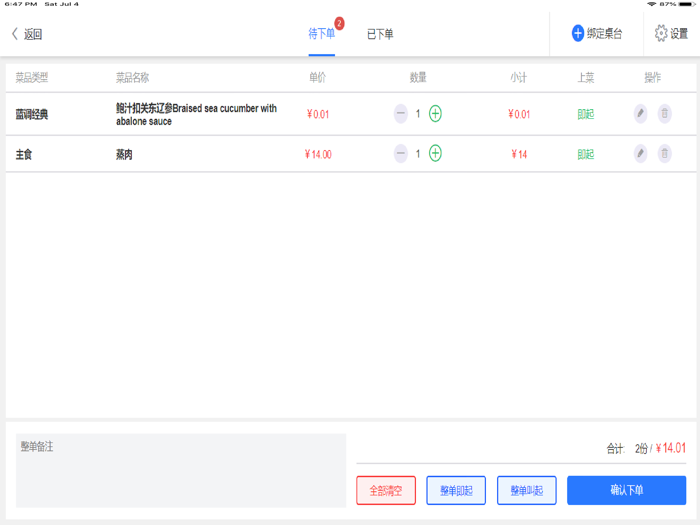Click the 菜品名称 column header

[x=132, y=78]
